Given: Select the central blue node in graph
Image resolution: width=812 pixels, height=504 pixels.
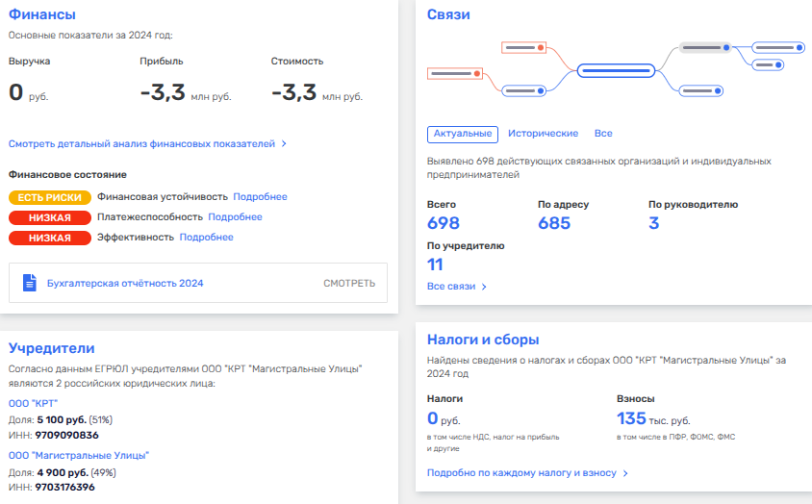Looking at the screenshot, I should [616, 69].
